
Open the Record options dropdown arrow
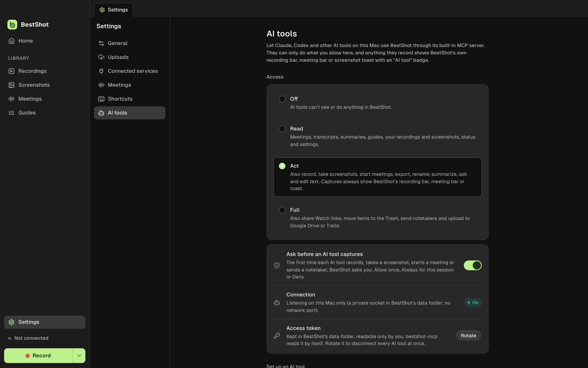click(79, 356)
